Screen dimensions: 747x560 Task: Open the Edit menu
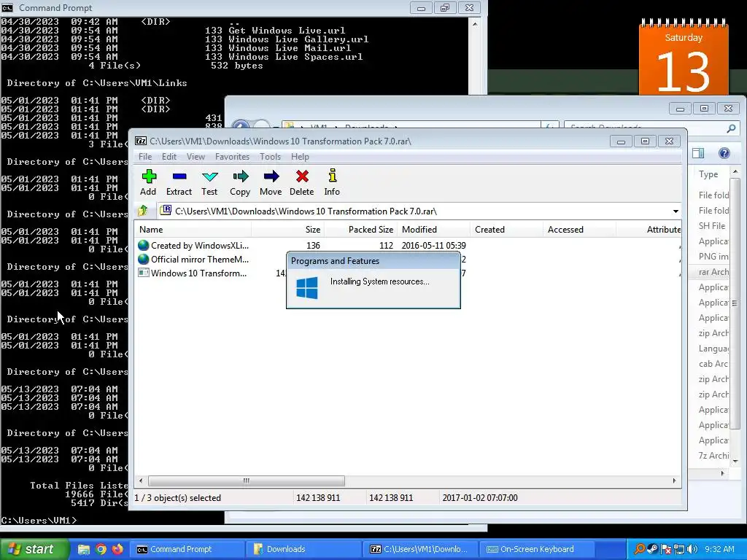169,157
